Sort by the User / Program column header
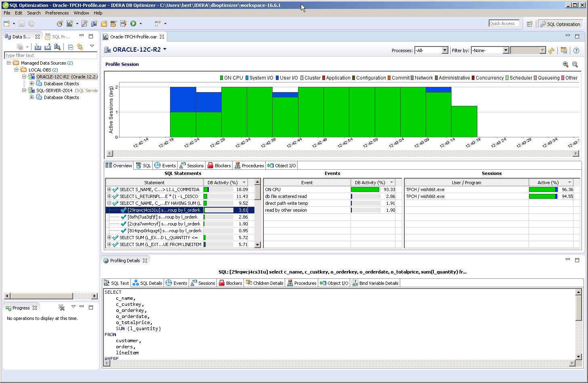The width and height of the screenshot is (588, 383). (466, 183)
